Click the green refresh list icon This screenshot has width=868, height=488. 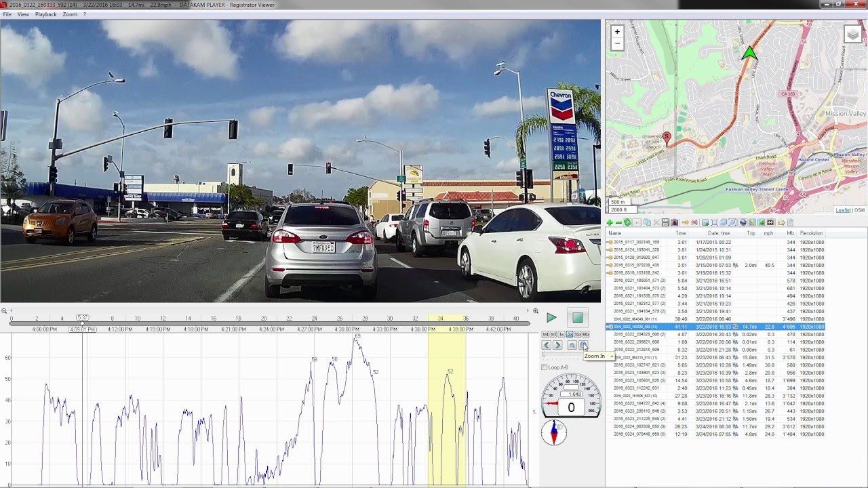coord(628,222)
